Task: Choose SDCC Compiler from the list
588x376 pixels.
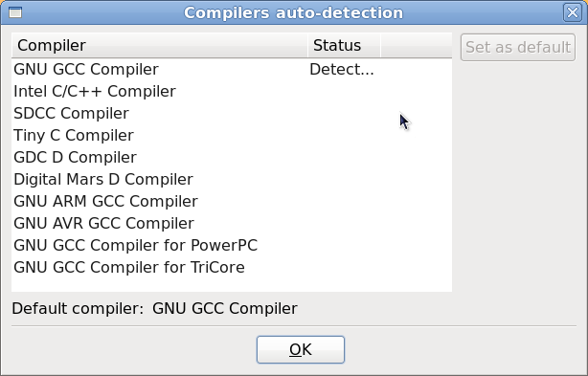Action: pos(232,114)
